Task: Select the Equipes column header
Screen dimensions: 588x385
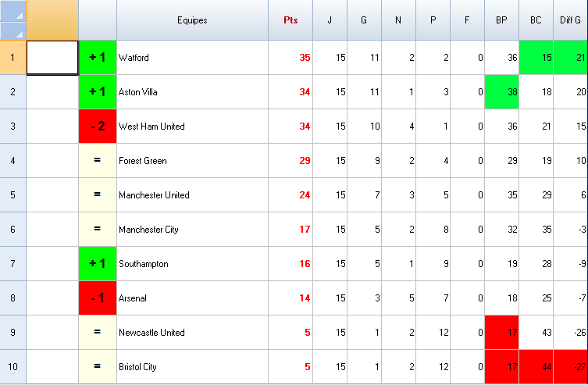Action: pyautogui.click(x=192, y=20)
